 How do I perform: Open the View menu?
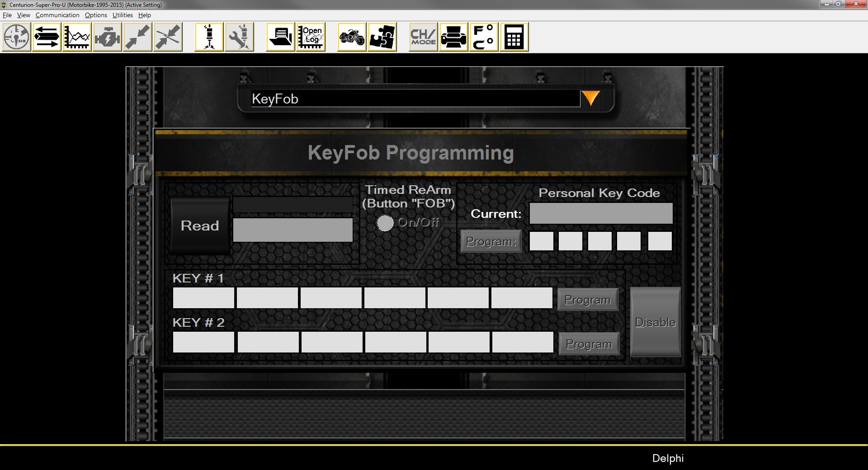tap(24, 15)
